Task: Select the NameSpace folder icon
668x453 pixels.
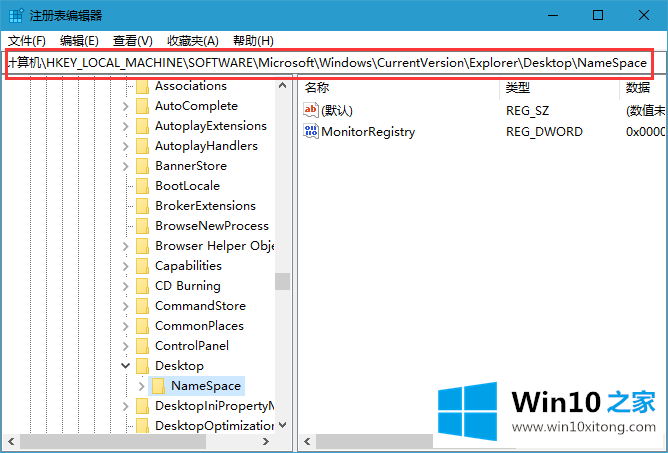Action: pos(158,386)
